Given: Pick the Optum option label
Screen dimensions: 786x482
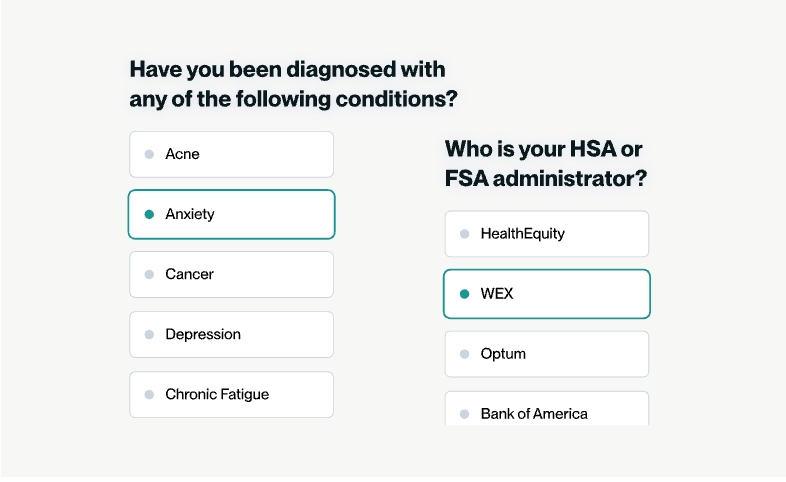Looking at the screenshot, I should [x=503, y=354].
